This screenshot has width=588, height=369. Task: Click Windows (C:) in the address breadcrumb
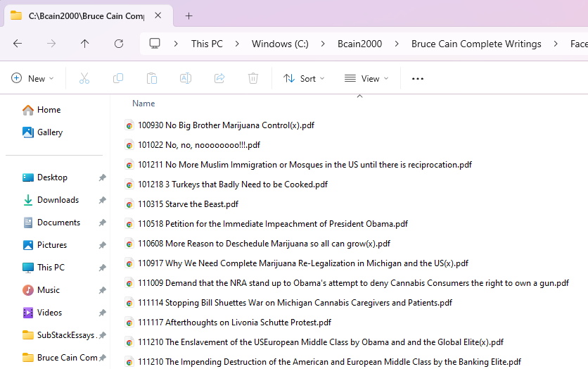[280, 44]
